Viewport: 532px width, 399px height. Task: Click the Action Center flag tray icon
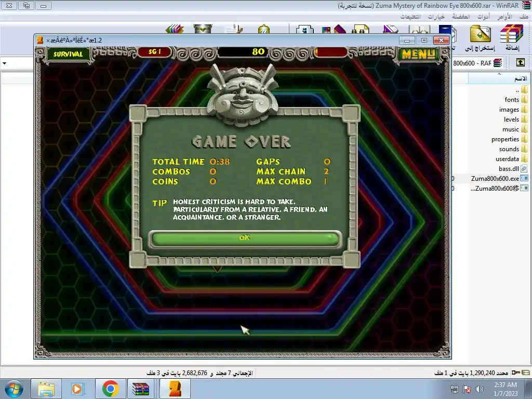[467, 389]
